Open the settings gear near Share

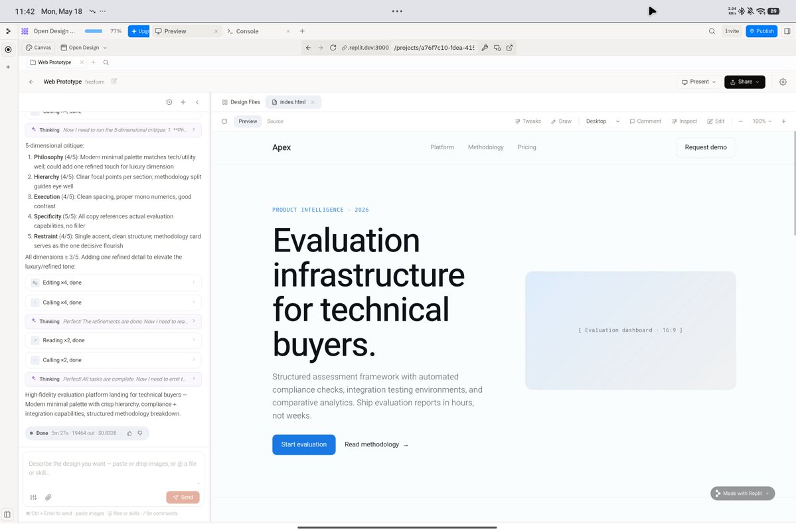point(783,82)
